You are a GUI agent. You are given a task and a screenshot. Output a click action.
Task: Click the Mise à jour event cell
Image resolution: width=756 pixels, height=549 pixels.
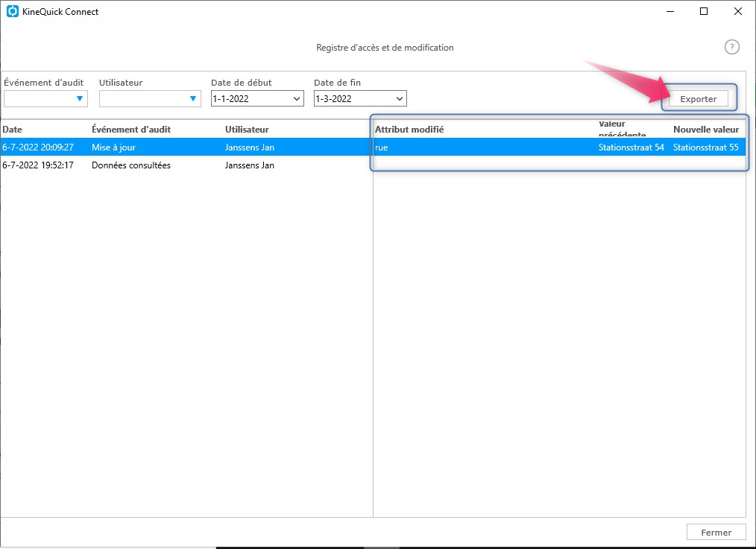tap(114, 147)
